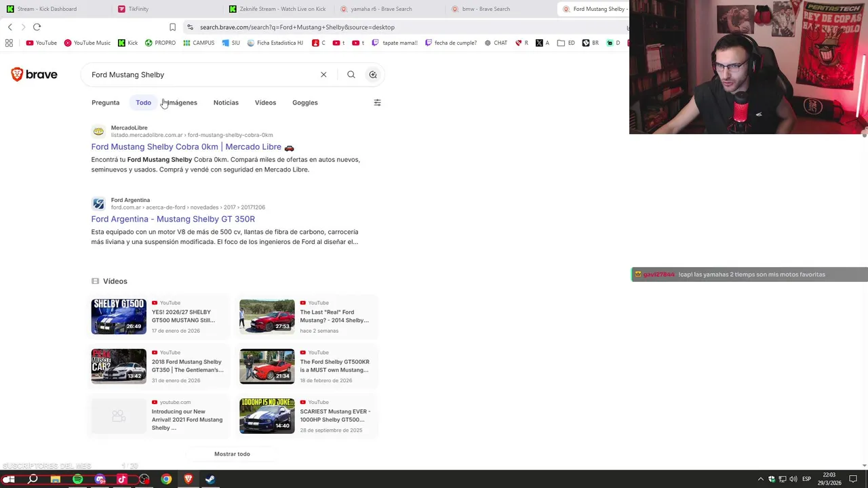Open the TikTok app in the taskbar
Screen dimensions: 868x488
coord(122,479)
